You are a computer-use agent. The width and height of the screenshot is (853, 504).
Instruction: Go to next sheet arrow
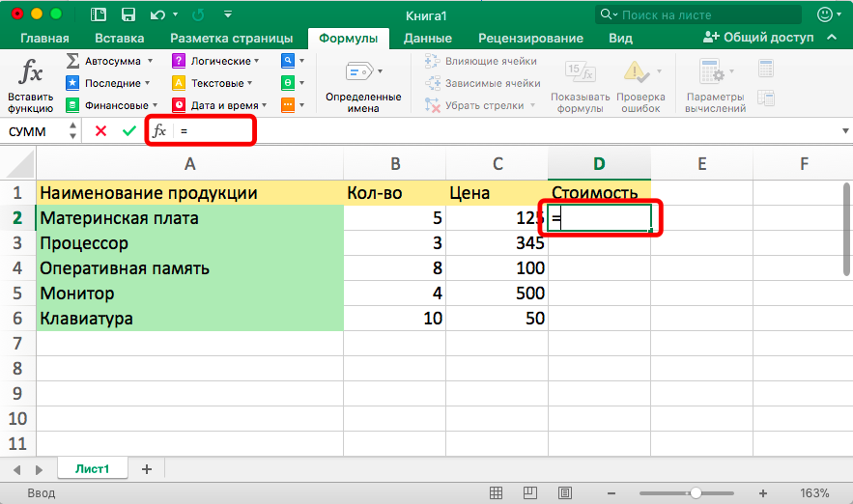(39, 469)
